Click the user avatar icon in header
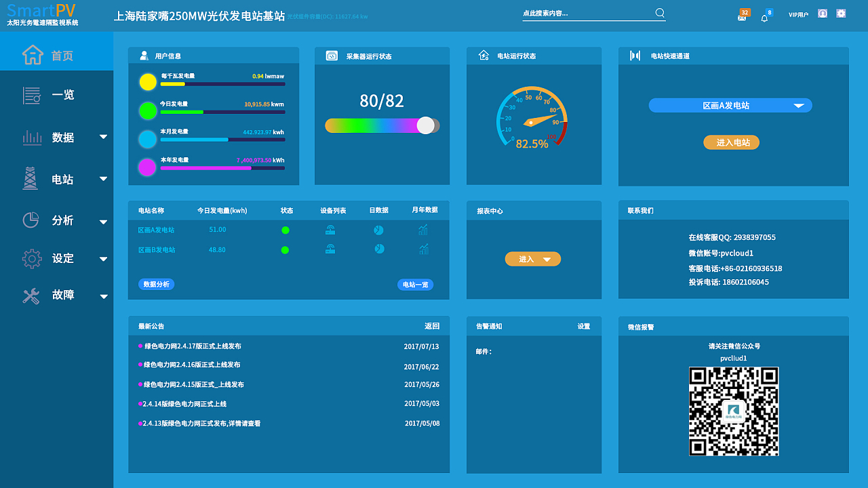The width and height of the screenshot is (868, 488). point(823,13)
